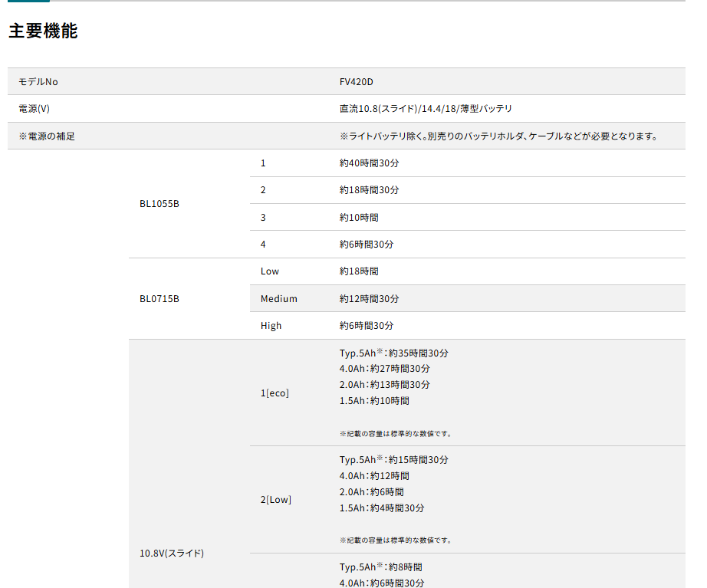Image resolution: width=707 pixels, height=588 pixels.
Task: Click the 主要機能 section heading
Action: pyautogui.click(x=43, y=31)
